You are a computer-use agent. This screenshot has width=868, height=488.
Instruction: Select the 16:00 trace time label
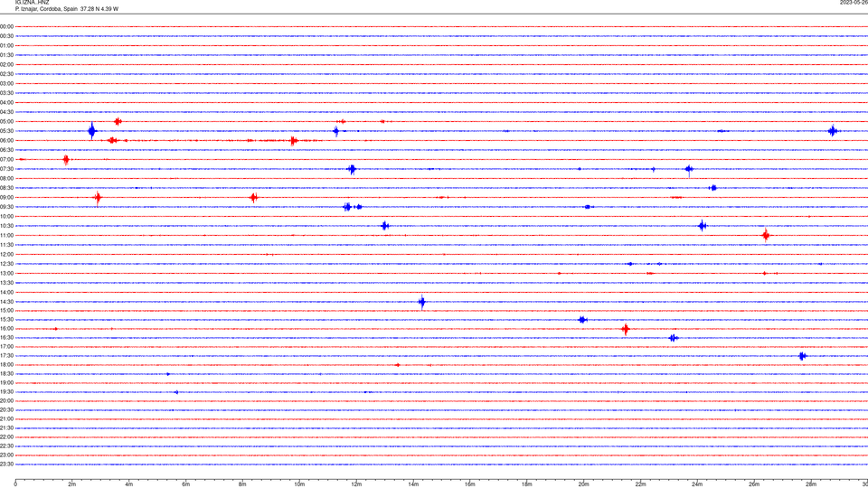point(6,329)
